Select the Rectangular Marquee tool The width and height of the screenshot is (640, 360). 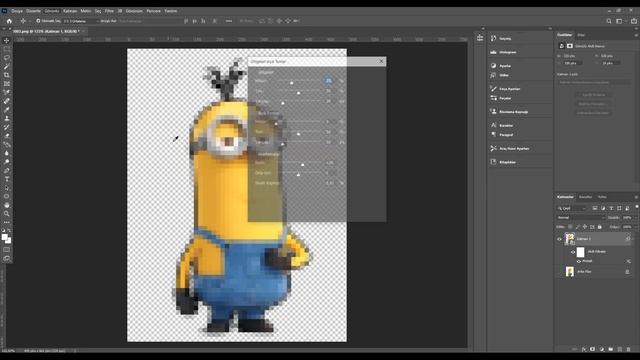pos(7,49)
